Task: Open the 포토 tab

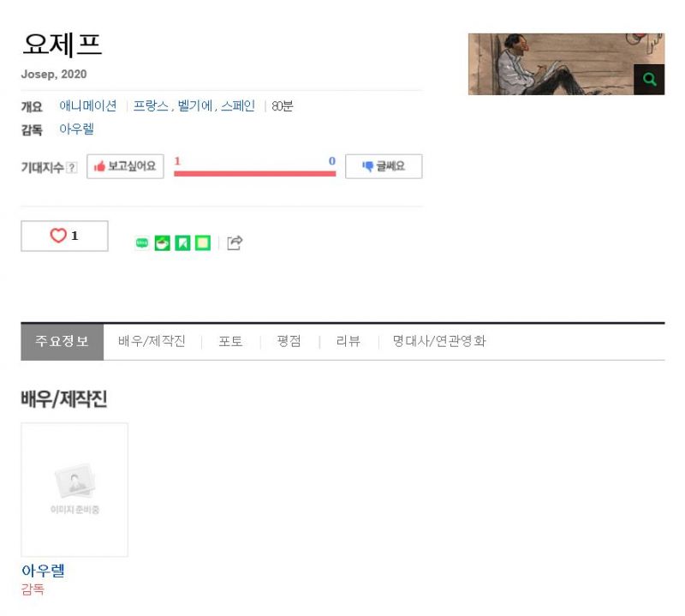Action: [230, 341]
